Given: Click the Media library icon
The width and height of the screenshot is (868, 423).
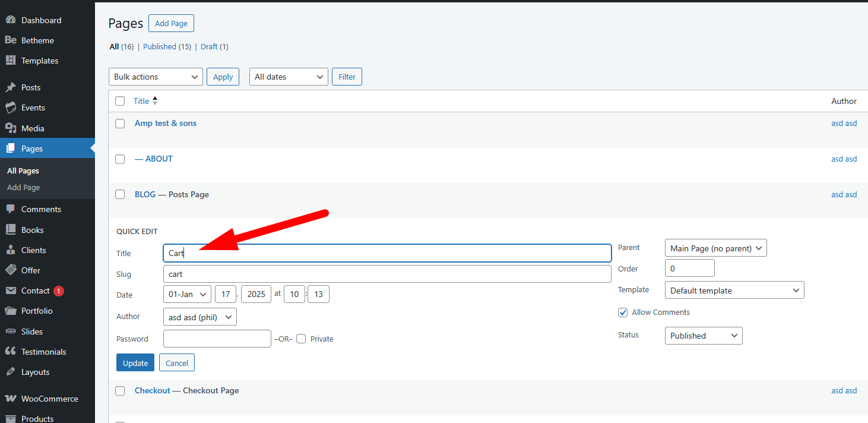Looking at the screenshot, I should pos(10,128).
